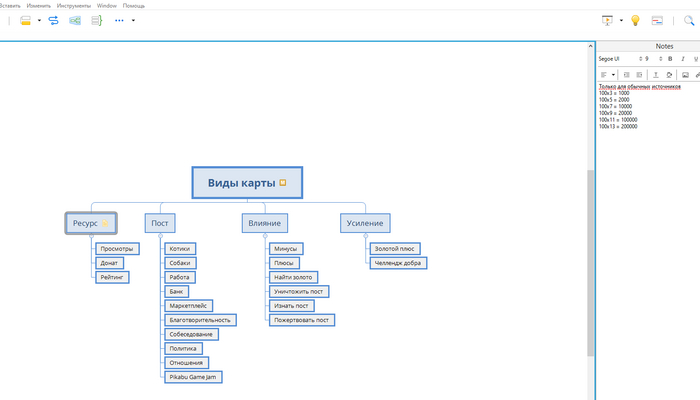Screen dimensions: 700x400
Task: Select the Собаки subtopic
Action: coord(180,263)
